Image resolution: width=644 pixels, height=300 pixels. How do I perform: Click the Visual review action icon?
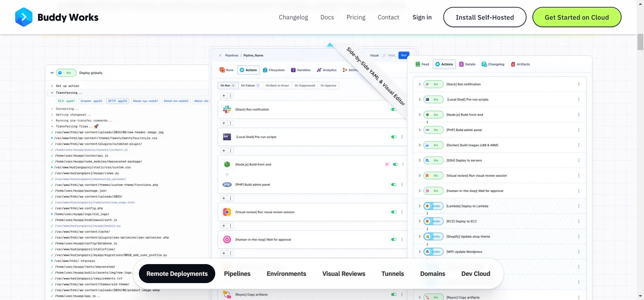pyautogui.click(x=227, y=212)
